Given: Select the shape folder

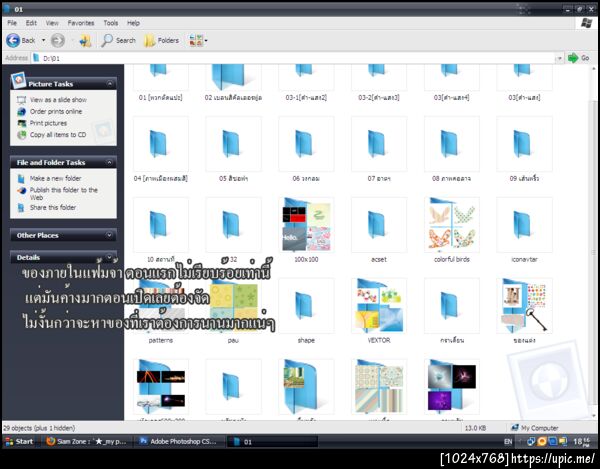Looking at the screenshot, I should [306, 306].
